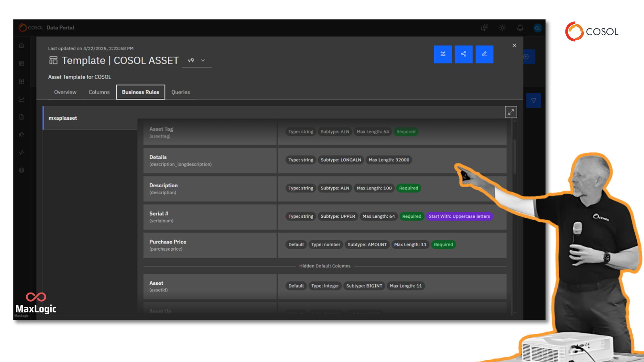Open the settings gear in sidebar
644x362 pixels.
[21, 170]
